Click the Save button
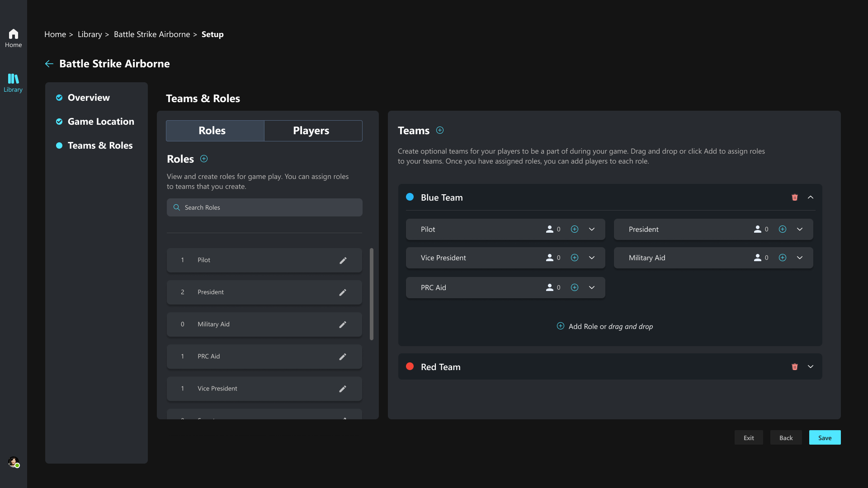The image size is (868, 488). 825,437
